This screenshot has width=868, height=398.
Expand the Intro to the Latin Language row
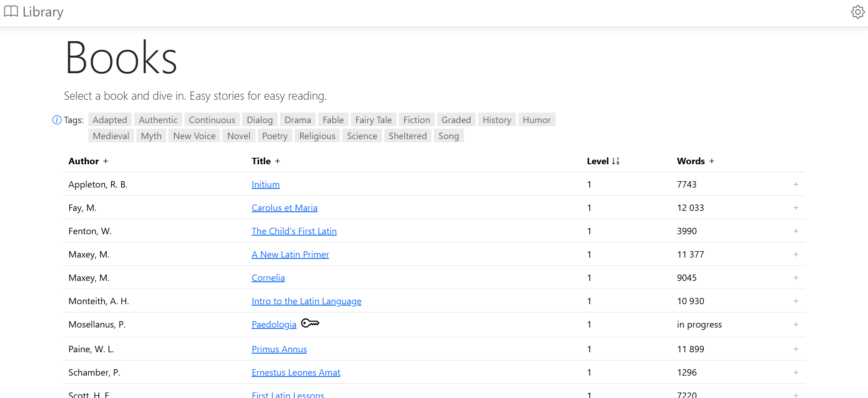796,301
